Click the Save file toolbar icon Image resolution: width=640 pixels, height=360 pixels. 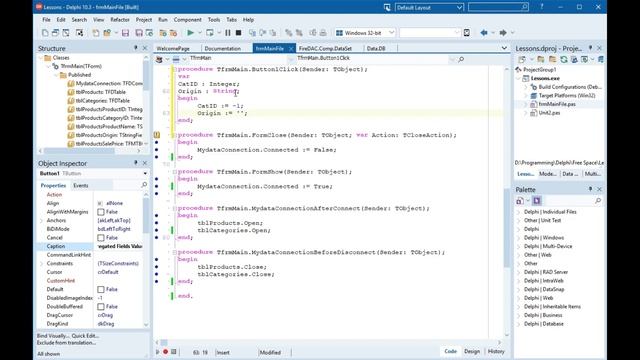pyautogui.click(x=125, y=33)
